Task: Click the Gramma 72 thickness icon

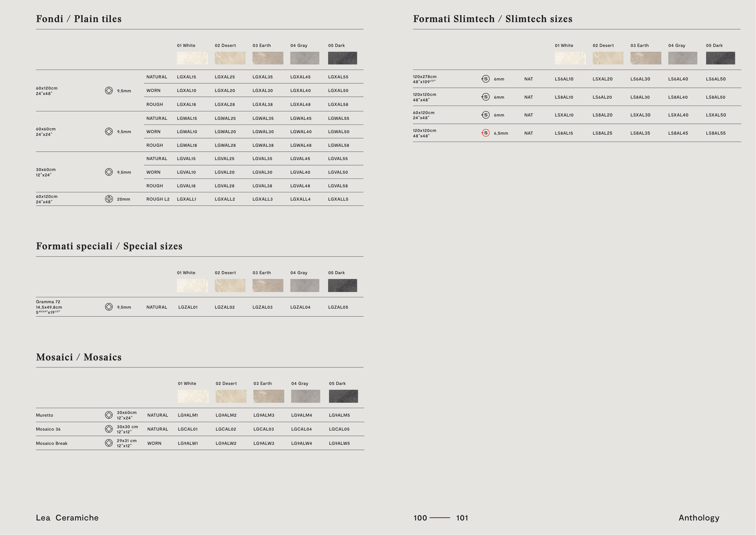Action: tap(109, 307)
